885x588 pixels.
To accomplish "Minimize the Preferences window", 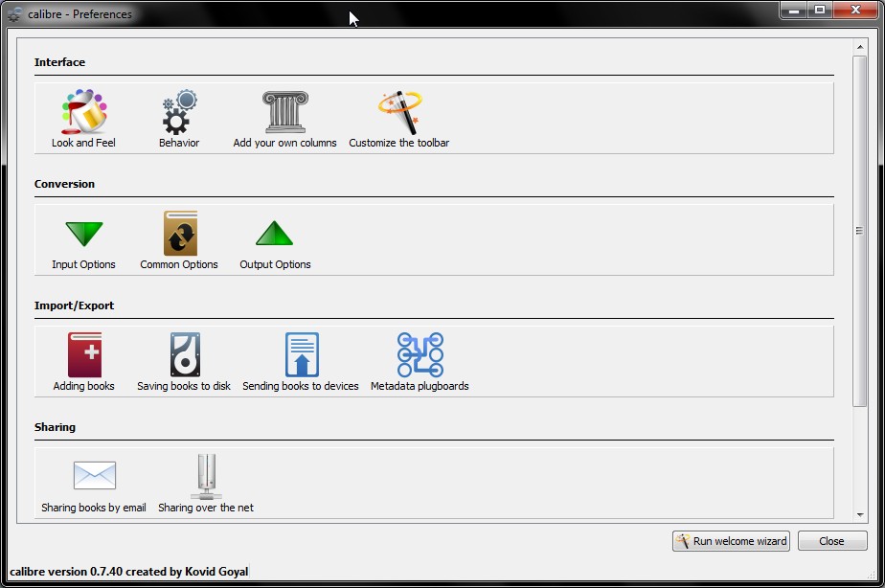I will point(794,10).
